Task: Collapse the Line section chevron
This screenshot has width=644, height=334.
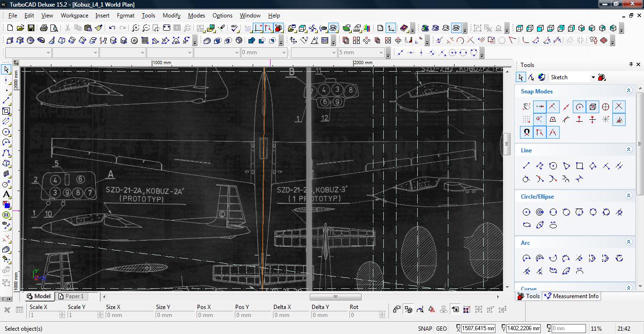Action: 628,150
